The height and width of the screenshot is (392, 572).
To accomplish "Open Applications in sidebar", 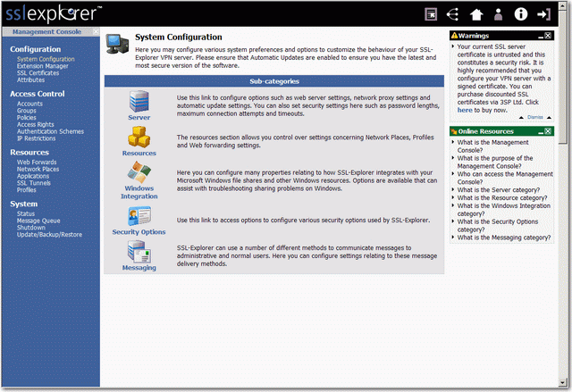I will (33, 176).
